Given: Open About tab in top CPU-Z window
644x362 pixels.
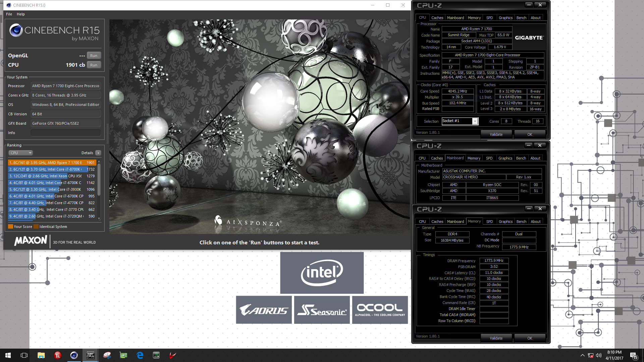Looking at the screenshot, I should click(536, 18).
